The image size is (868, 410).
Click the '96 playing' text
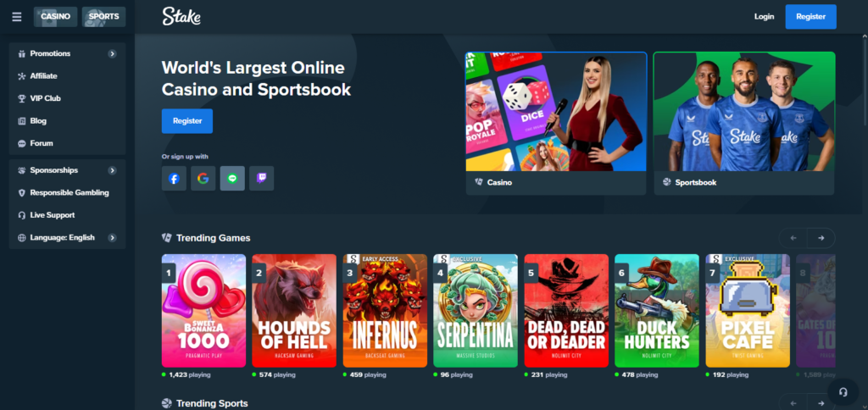point(456,374)
